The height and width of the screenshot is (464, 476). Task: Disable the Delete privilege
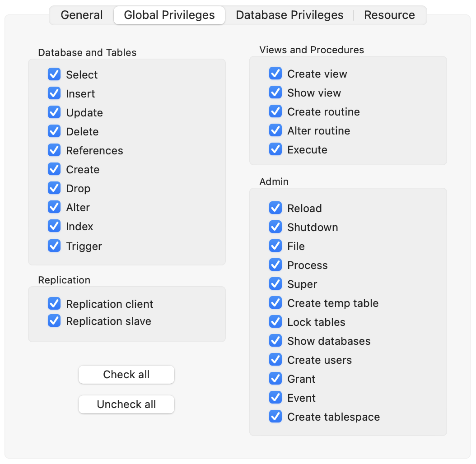54,131
